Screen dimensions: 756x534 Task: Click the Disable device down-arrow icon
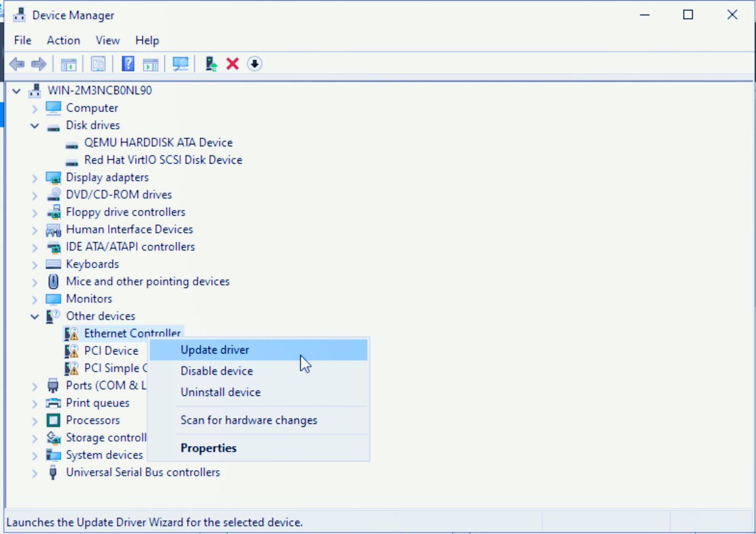click(x=254, y=64)
